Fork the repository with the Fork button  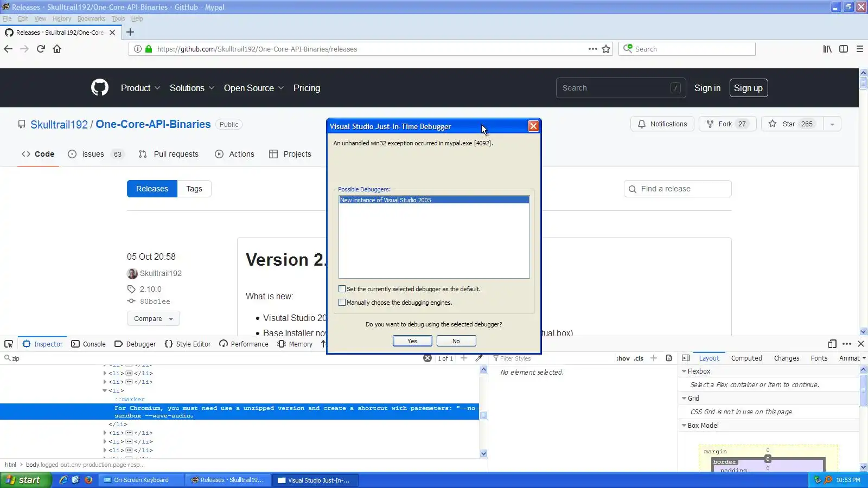point(727,124)
